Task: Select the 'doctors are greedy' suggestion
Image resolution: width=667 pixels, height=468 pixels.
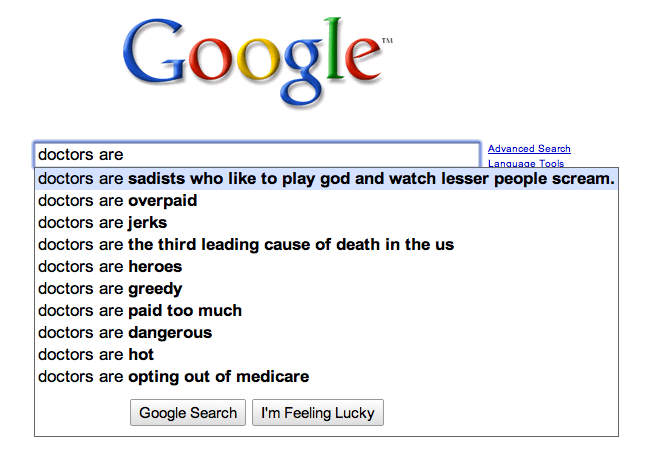Action: (110, 289)
